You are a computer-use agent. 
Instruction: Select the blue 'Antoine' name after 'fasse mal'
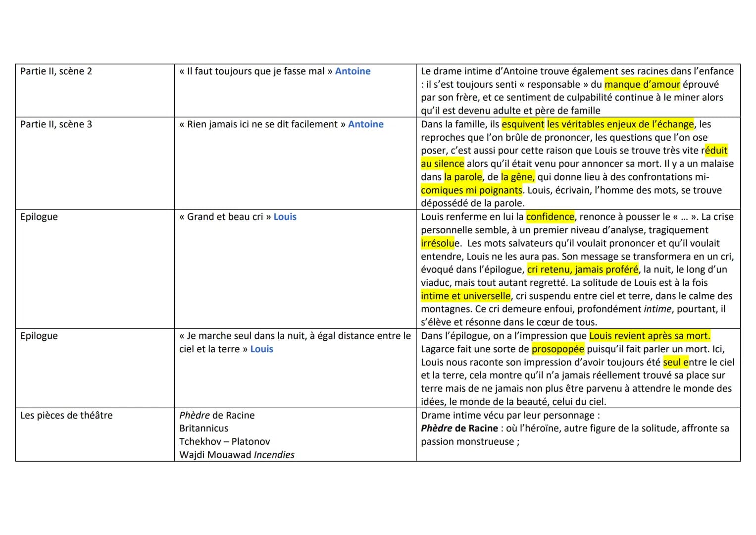353,71
